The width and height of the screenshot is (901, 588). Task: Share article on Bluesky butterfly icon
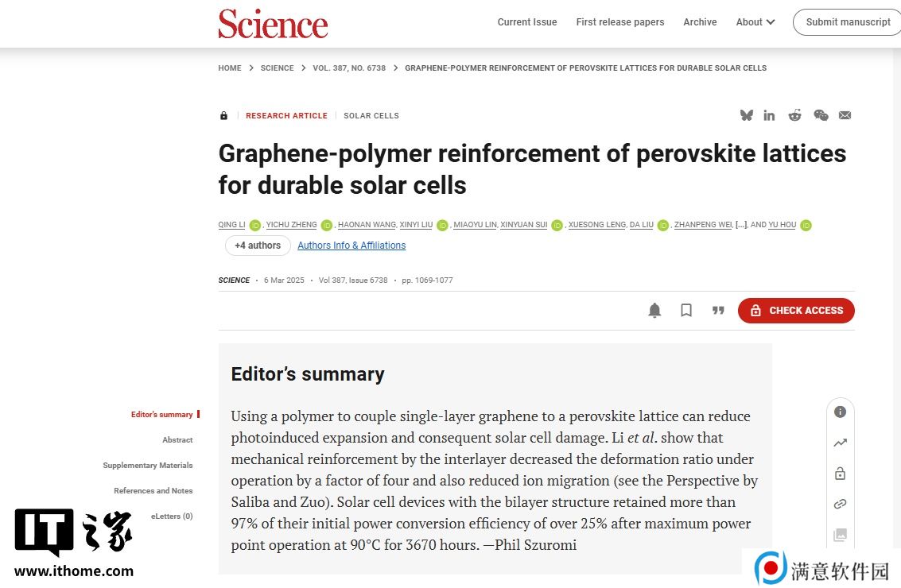(747, 115)
